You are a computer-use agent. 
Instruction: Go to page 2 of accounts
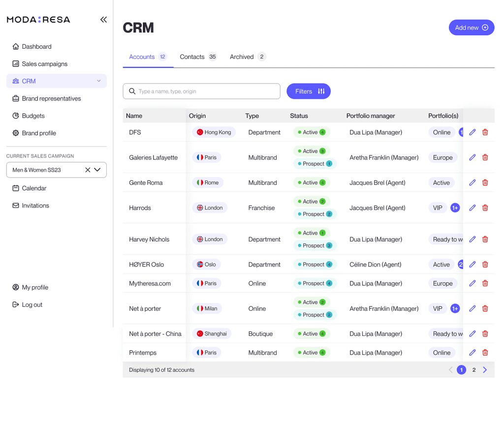pyautogui.click(x=474, y=370)
